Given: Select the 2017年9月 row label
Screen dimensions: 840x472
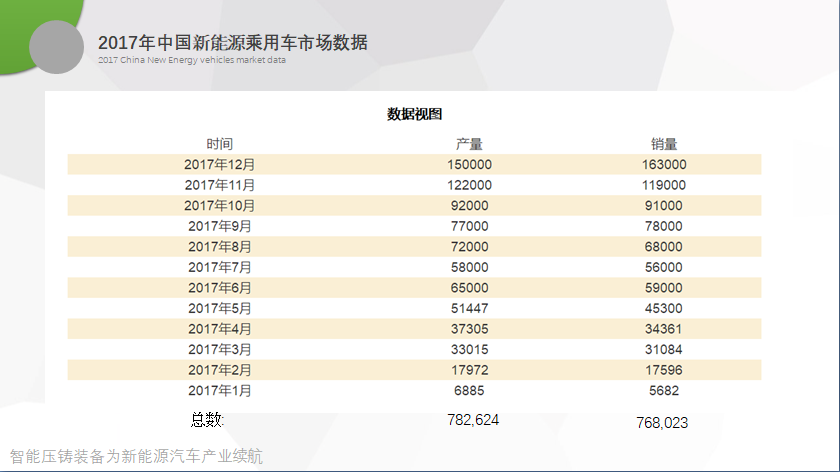Looking at the screenshot, I should point(220,226).
